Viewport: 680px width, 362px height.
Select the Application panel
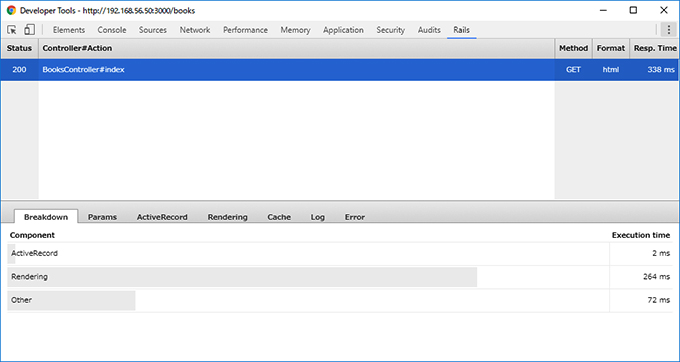pyautogui.click(x=343, y=30)
